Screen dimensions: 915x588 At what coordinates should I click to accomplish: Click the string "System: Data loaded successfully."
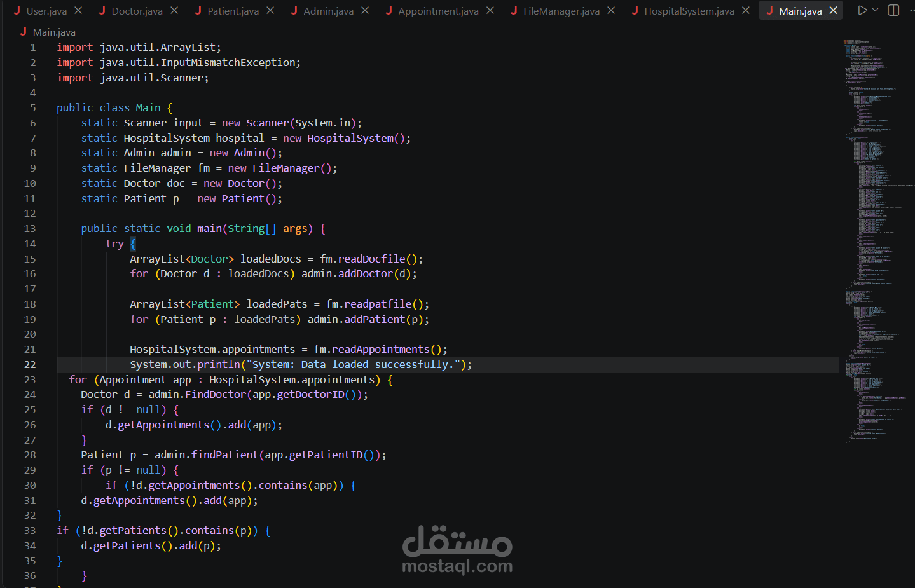[x=354, y=364]
